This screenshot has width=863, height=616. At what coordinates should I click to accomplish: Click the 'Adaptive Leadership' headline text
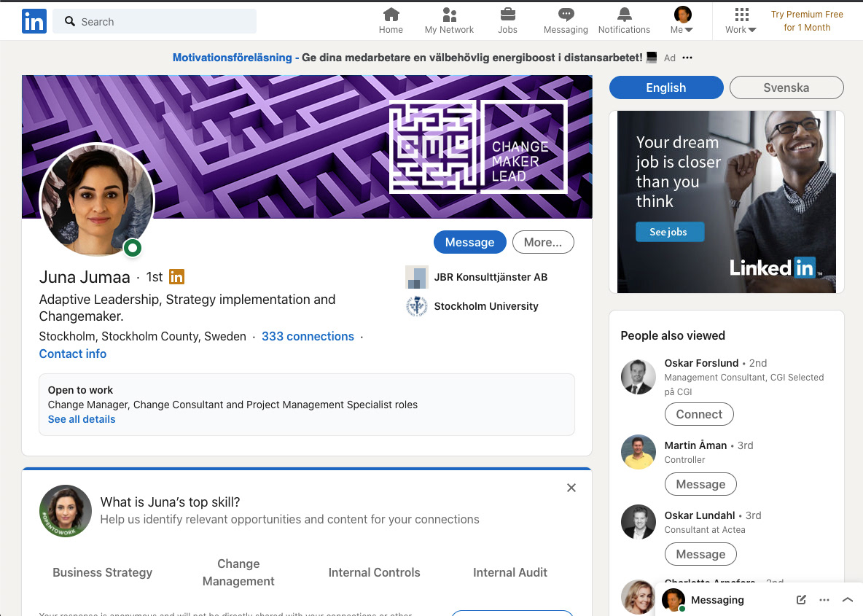pos(187,308)
